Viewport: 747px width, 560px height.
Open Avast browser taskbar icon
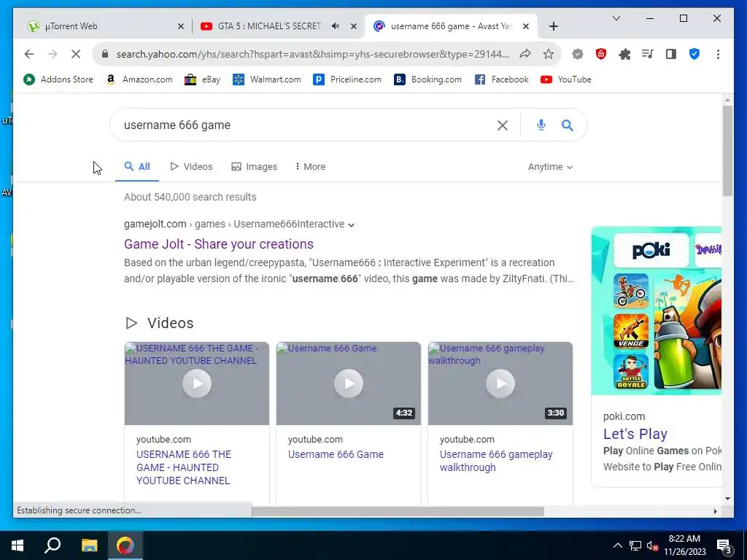click(125, 545)
